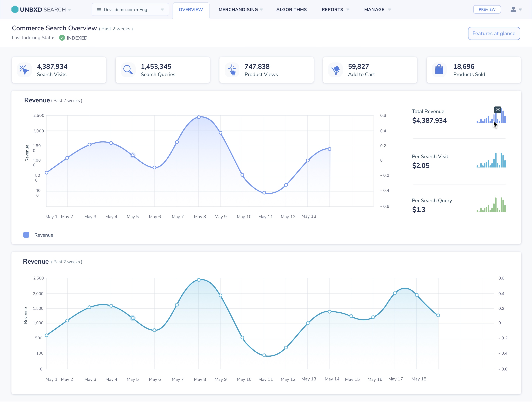Click the May 11 low point in top chart

pos(264,193)
